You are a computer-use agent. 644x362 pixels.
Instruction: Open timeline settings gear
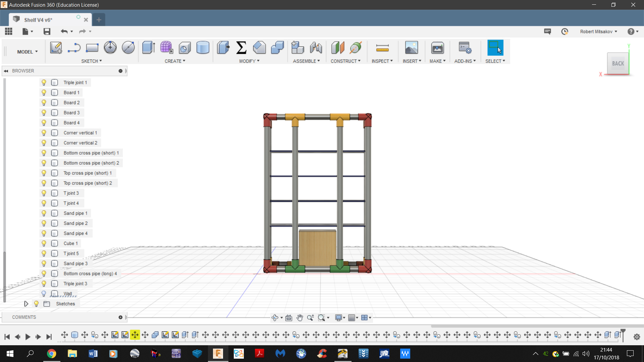[x=637, y=337]
